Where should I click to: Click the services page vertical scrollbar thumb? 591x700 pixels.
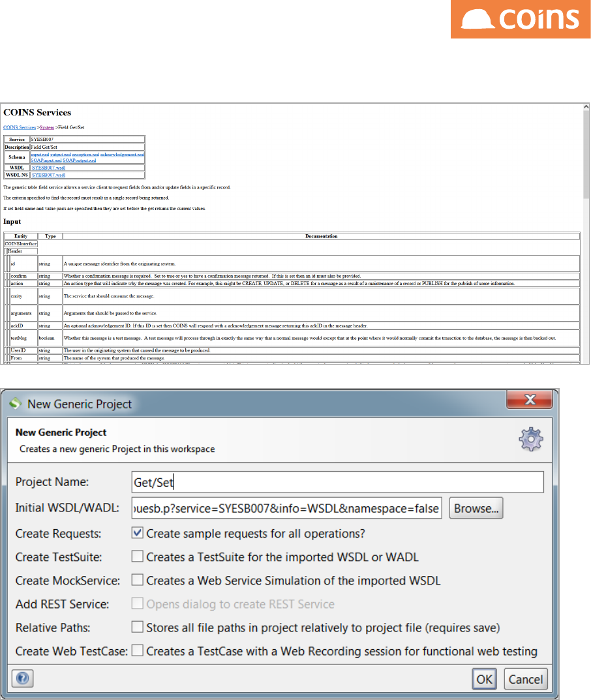(586, 154)
